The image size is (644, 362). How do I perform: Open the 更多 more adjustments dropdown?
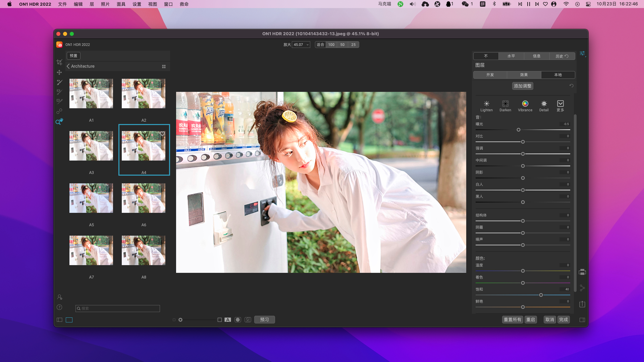560,104
